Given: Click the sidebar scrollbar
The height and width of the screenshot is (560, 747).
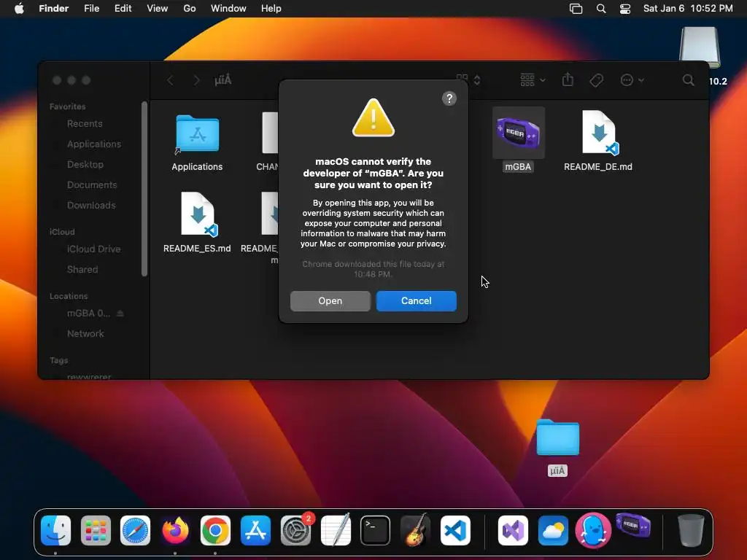Looking at the screenshot, I should (144, 189).
